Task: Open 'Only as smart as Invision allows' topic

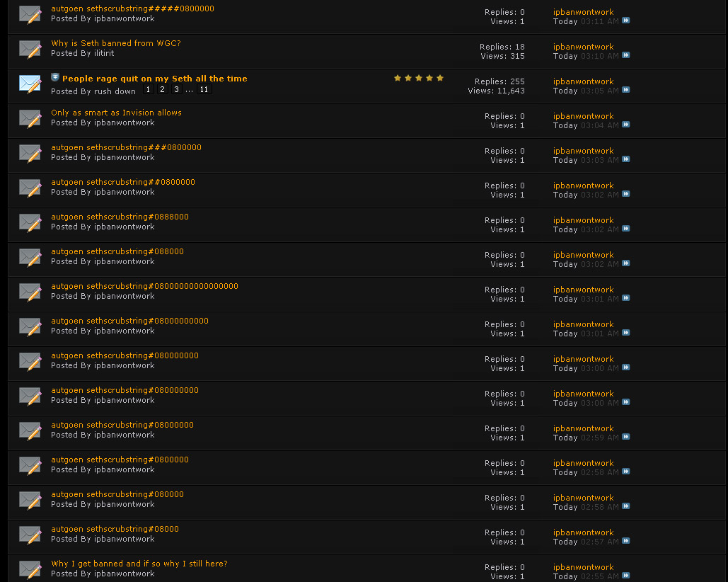Action: [x=116, y=113]
